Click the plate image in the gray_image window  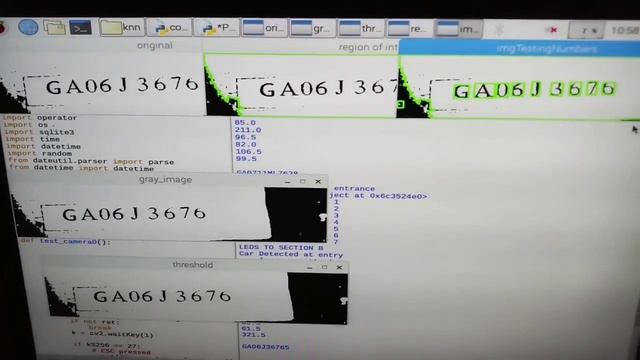pyautogui.click(x=170, y=213)
